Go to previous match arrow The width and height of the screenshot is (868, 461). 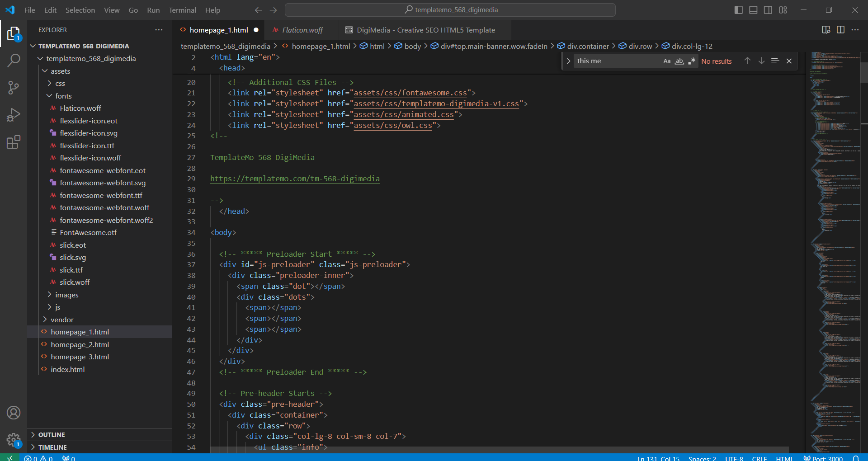click(x=747, y=61)
